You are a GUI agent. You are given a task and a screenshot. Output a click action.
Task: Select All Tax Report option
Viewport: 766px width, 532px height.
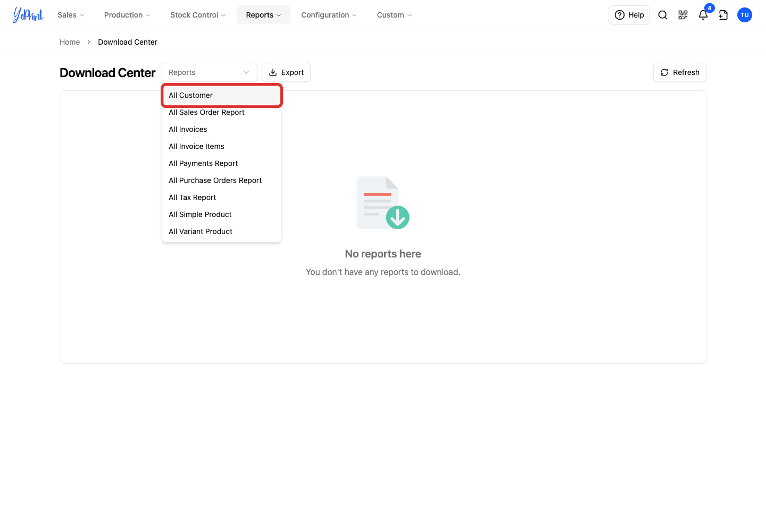tap(221, 197)
